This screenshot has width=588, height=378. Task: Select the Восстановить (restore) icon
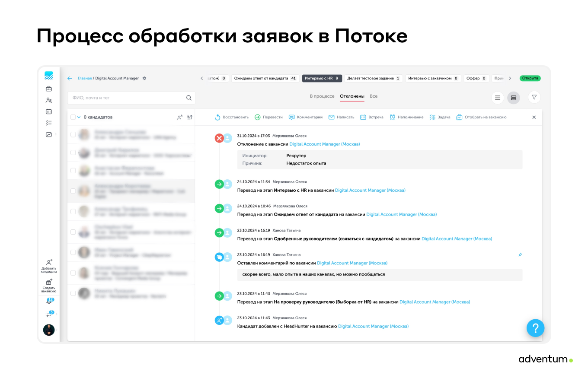tap(217, 117)
